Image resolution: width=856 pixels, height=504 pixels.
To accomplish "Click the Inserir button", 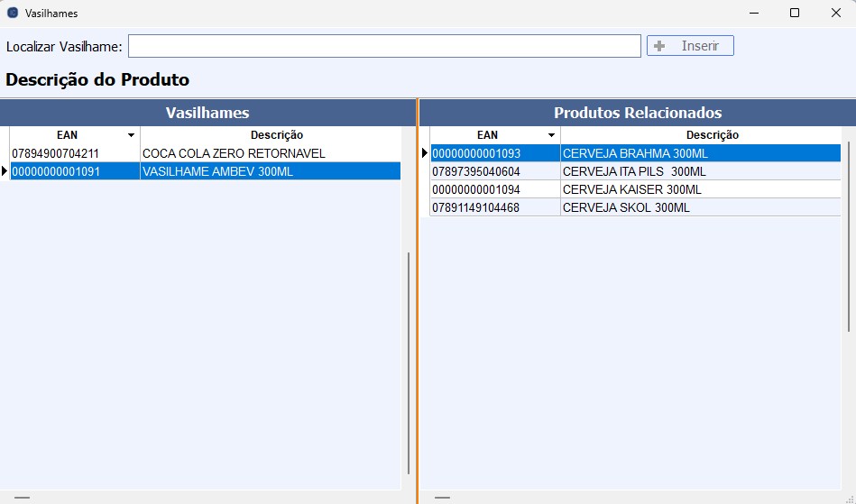I will click(690, 46).
